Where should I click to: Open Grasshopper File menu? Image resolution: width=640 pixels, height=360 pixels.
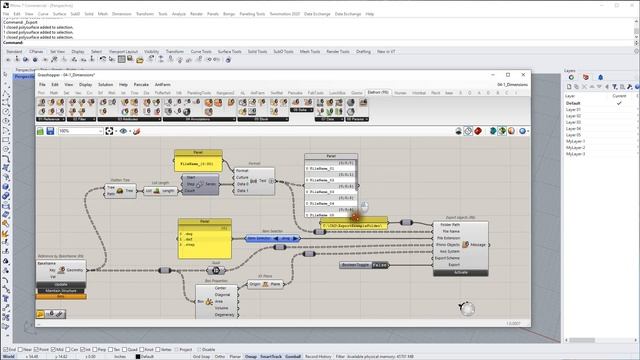(42, 84)
